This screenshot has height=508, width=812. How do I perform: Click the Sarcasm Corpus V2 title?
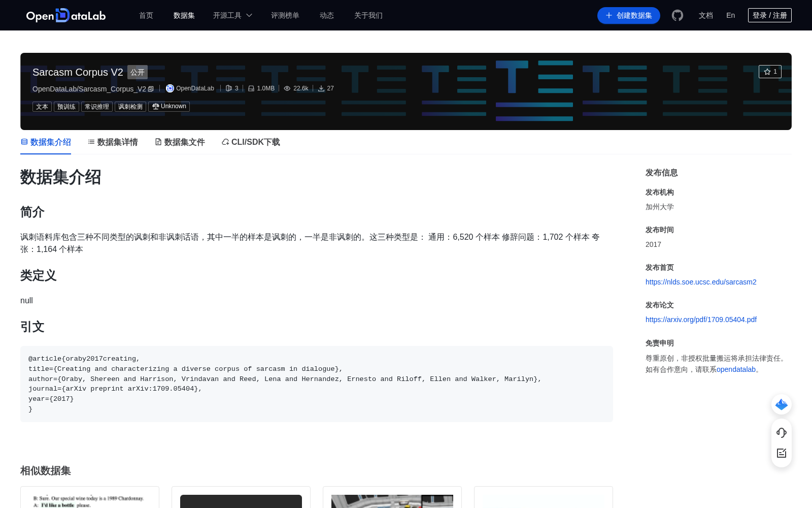78,72
